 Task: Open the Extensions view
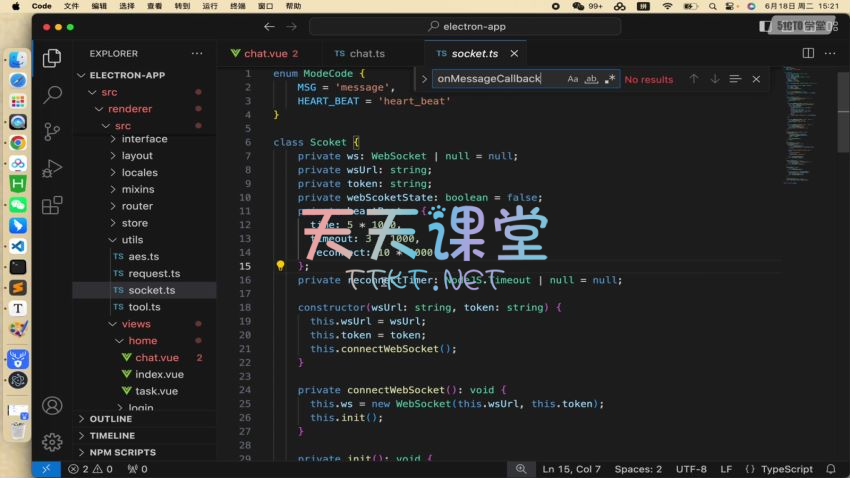pyautogui.click(x=52, y=205)
